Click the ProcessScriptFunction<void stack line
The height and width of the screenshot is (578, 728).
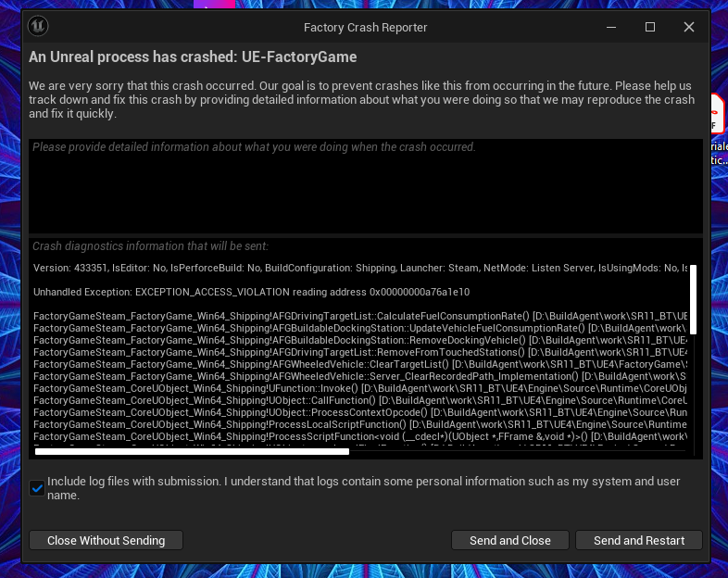(x=360, y=437)
